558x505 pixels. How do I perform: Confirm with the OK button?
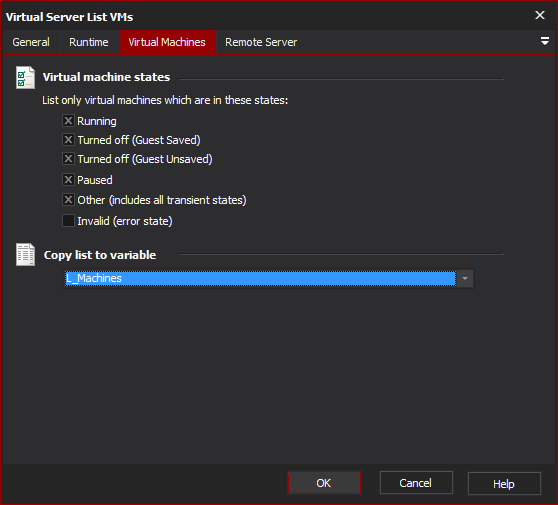click(x=324, y=483)
